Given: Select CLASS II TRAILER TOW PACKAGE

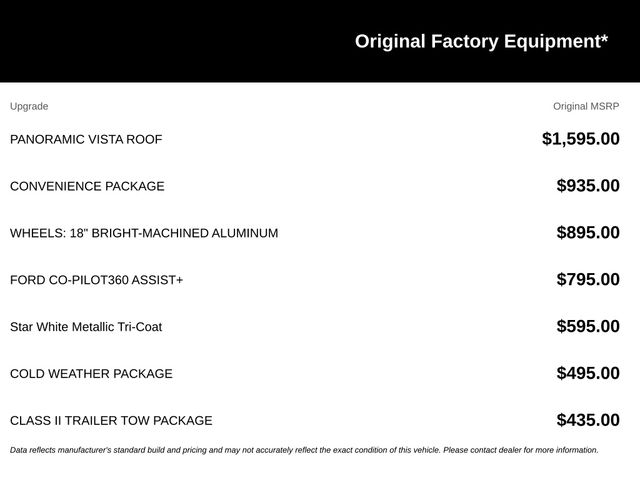Looking at the screenshot, I should 111,421.
